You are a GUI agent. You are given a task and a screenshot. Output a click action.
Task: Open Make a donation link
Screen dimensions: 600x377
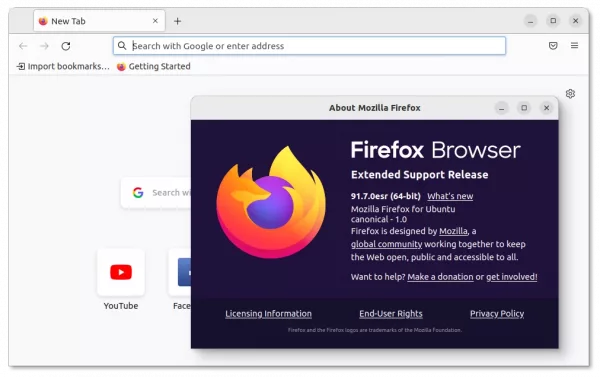click(440, 277)
